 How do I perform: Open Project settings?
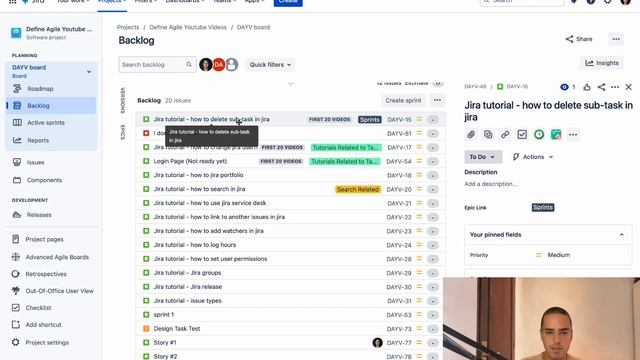pyautogui.click(x=47, y=342)
